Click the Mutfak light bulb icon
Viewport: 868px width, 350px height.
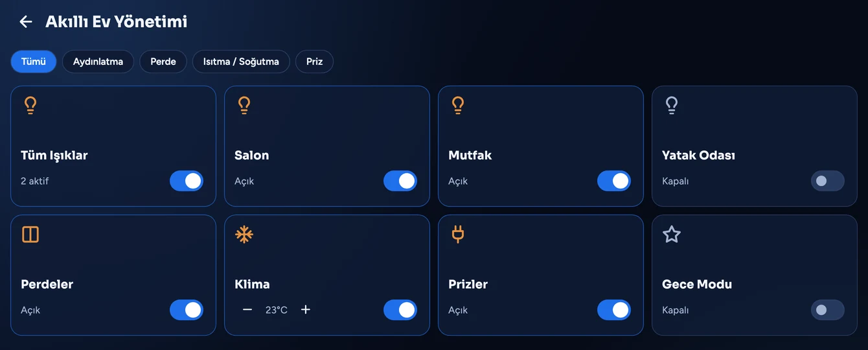point(457,105)
